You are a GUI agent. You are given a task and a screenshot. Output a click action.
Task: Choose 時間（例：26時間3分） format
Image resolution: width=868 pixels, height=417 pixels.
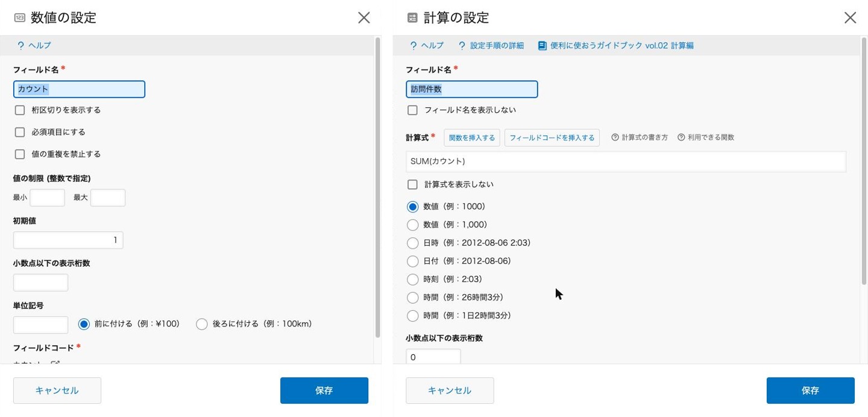413,298
